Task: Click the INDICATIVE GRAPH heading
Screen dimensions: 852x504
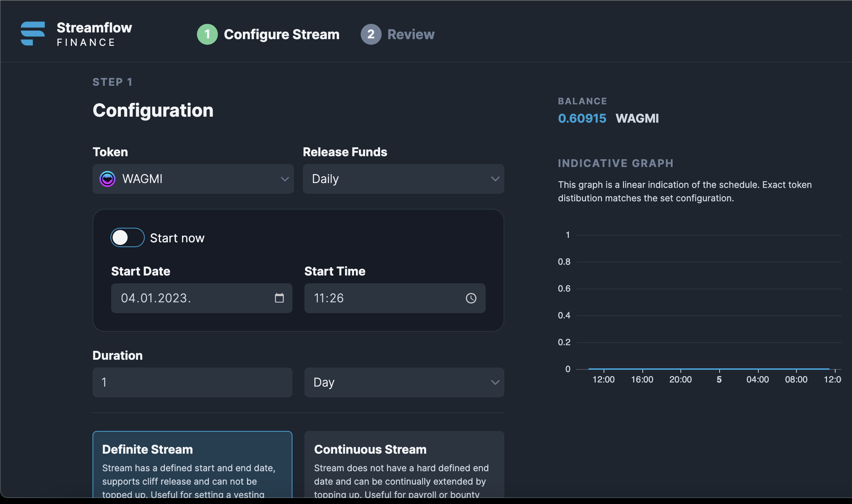Action: tap(615, 163)
